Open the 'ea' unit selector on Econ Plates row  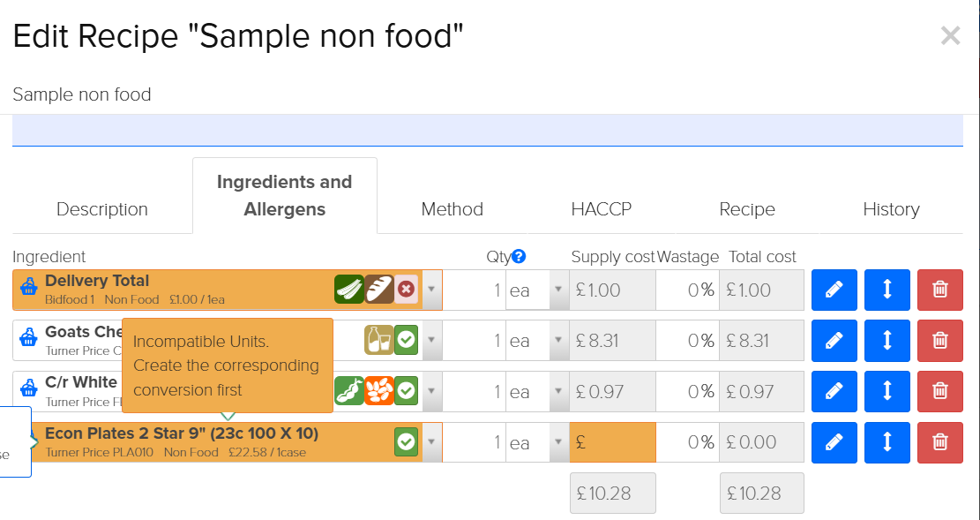[559, 442]
